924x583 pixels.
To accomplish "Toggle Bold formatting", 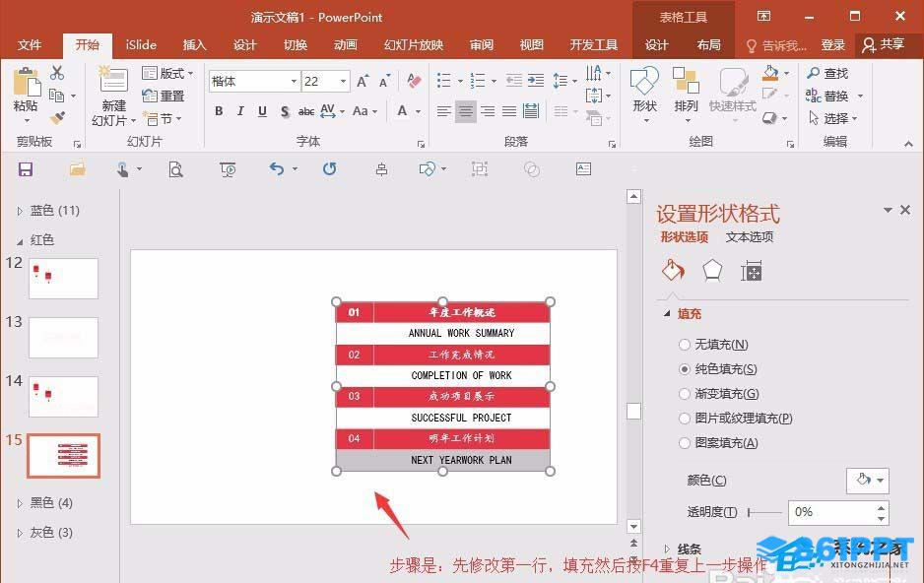I will coord(219,110).
